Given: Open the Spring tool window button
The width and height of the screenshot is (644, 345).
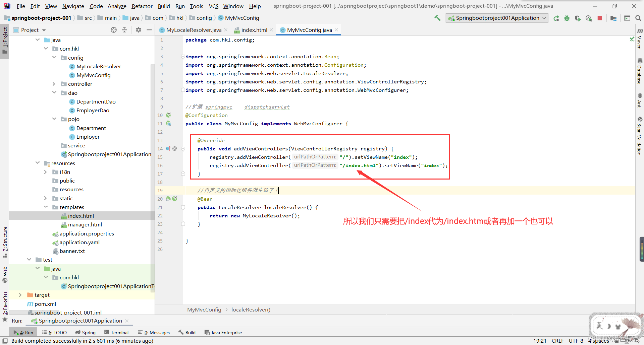Looking at the screenshot, I should [86, 333].
